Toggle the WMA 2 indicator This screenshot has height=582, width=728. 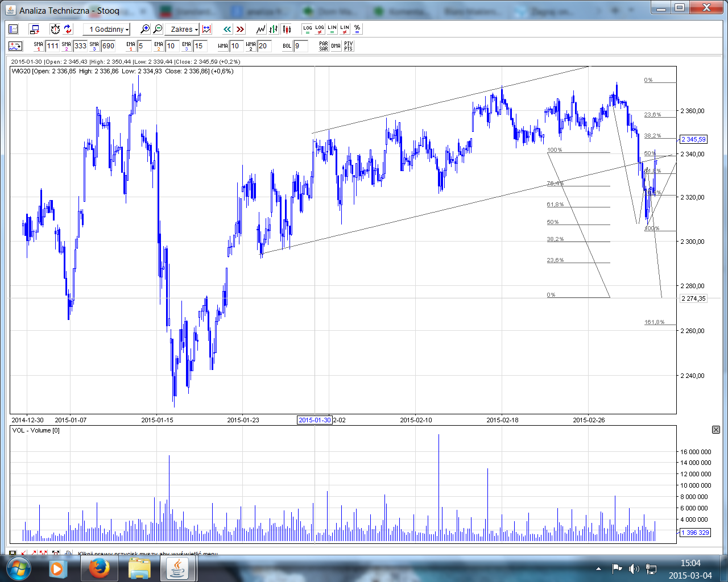251,46
